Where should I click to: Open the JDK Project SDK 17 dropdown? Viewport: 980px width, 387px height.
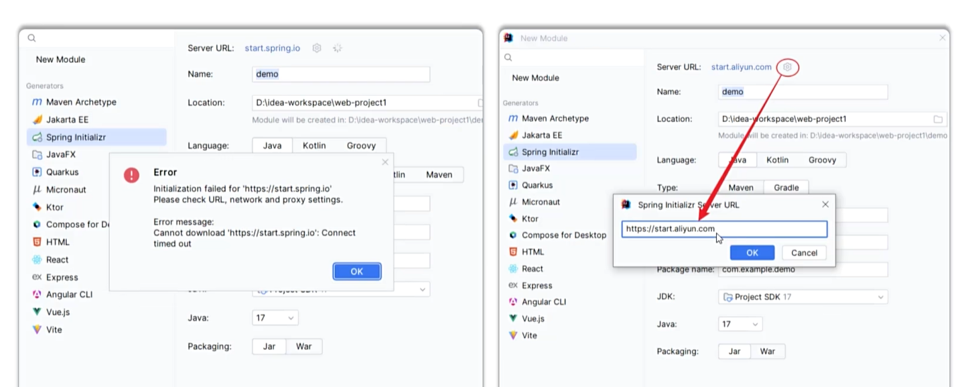coord(803,297)
